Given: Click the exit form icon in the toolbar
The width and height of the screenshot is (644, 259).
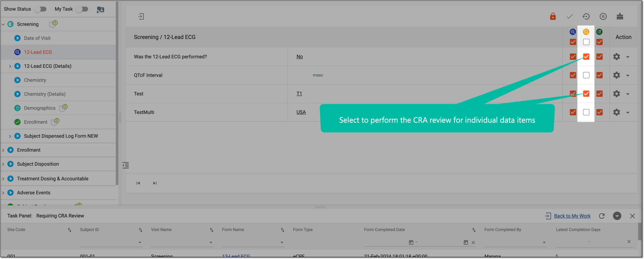Looking at the screenshot, I should 141,17.
